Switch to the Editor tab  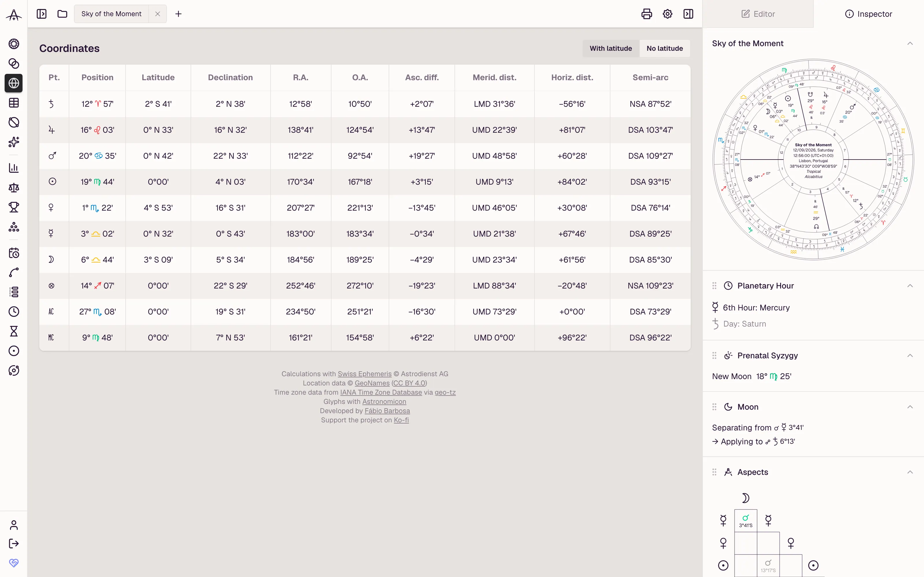pyautogui.click(x=758, y=14)
